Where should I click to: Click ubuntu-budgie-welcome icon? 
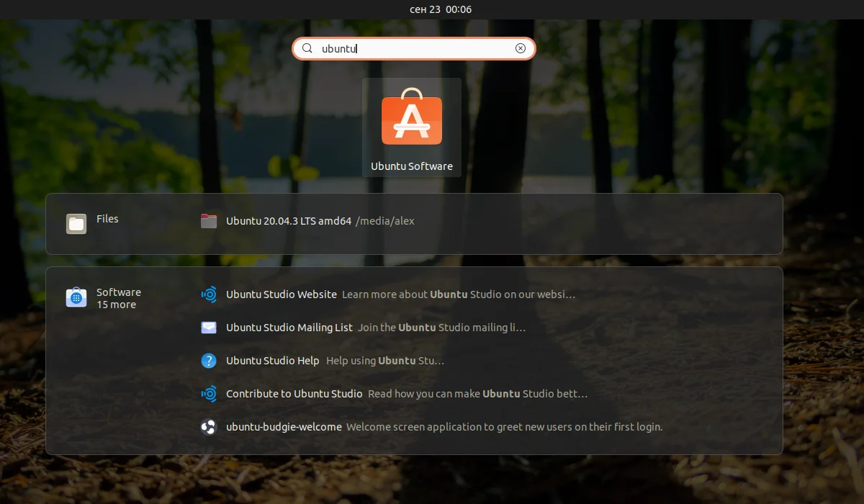tap(209, 427)
